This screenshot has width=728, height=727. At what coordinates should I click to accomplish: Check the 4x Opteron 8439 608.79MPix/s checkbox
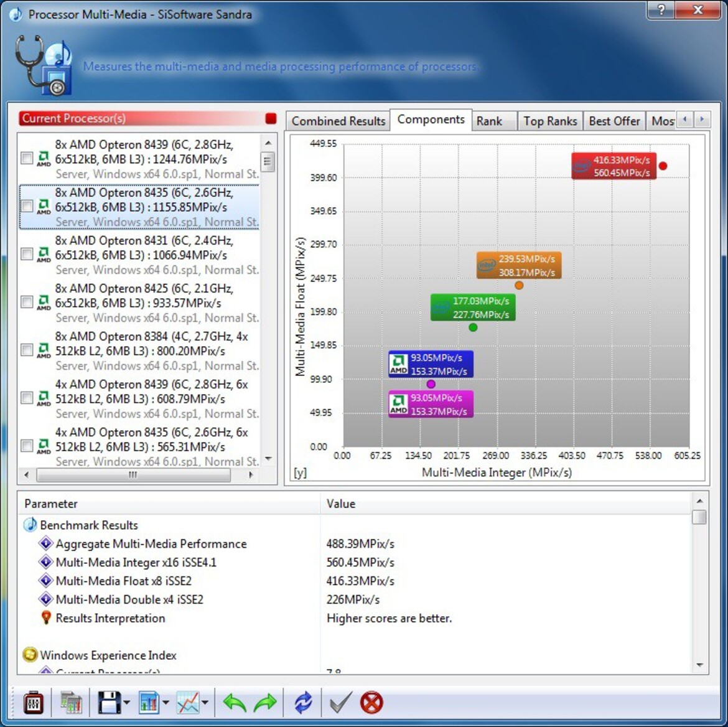(27, 398)
